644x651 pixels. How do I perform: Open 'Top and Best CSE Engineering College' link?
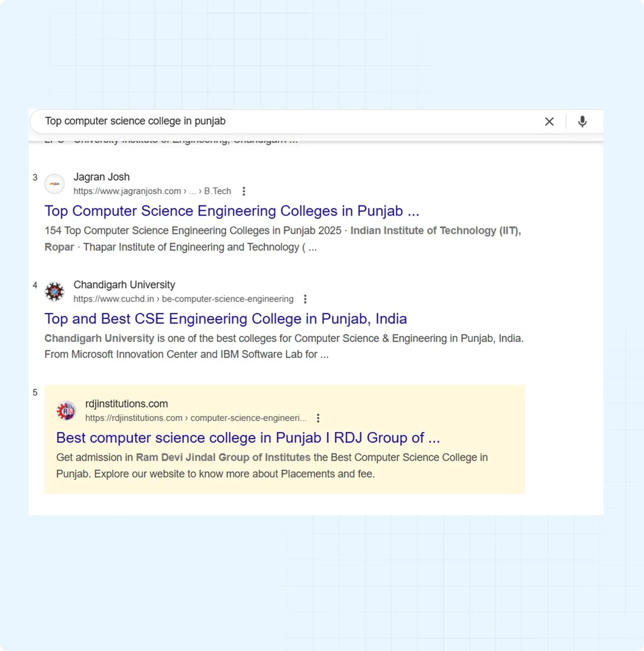(x=226, y=319)
